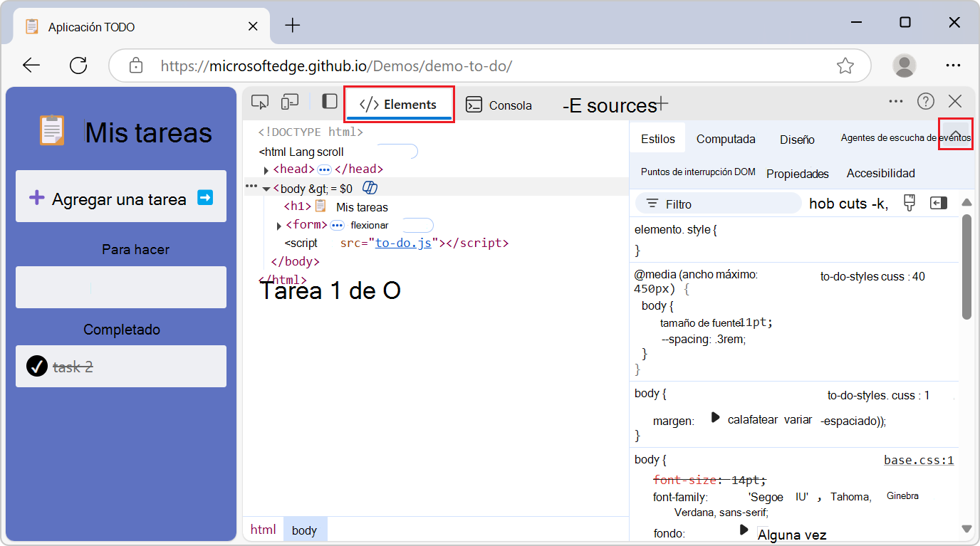
Task: Collapse the styles tab list chevron
Action: 955,134
